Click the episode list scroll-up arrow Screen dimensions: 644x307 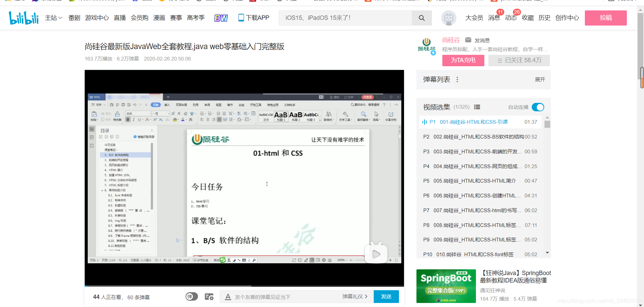tap(547, 118)
